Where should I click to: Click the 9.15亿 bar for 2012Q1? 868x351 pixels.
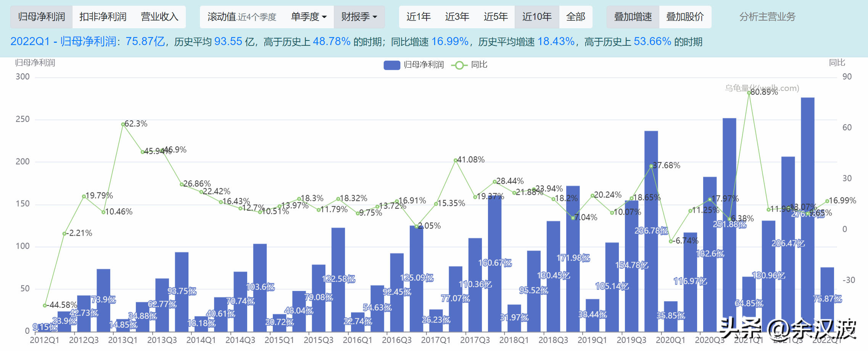click(45, 327)
